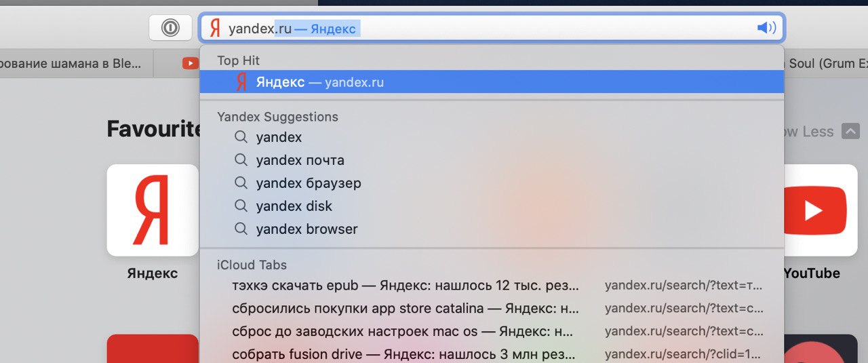Click search icon beside "yandex почта"

click(241, 160)
